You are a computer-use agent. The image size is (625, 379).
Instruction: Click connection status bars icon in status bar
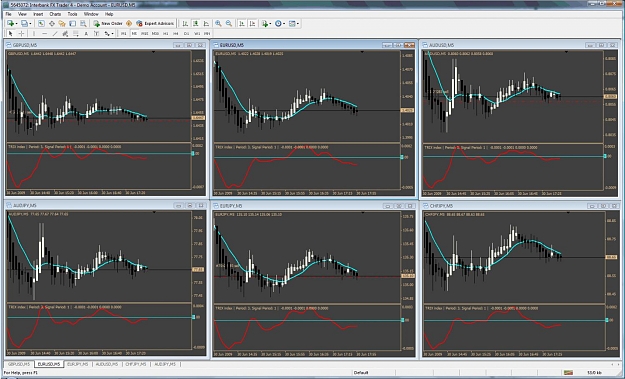tap(568, 373)
